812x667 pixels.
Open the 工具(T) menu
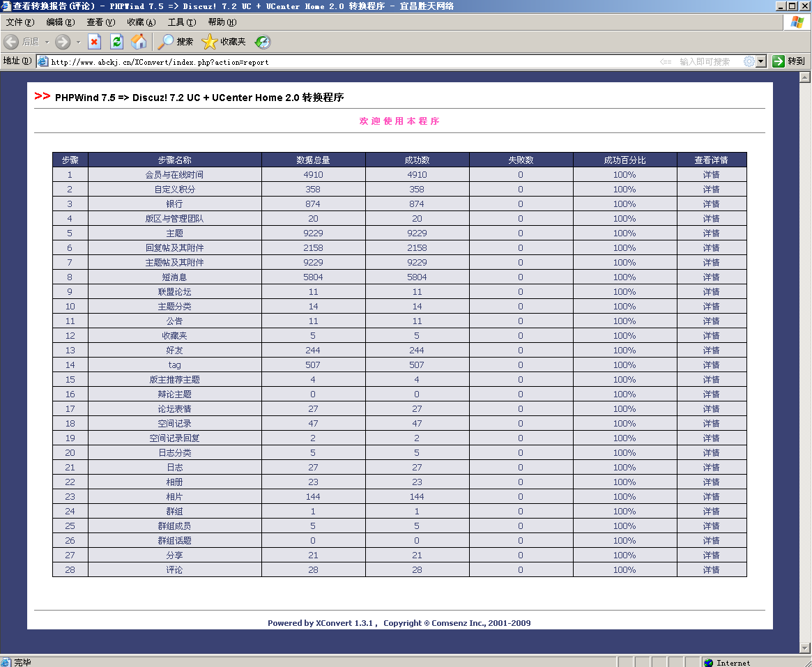tap(182, 22)
